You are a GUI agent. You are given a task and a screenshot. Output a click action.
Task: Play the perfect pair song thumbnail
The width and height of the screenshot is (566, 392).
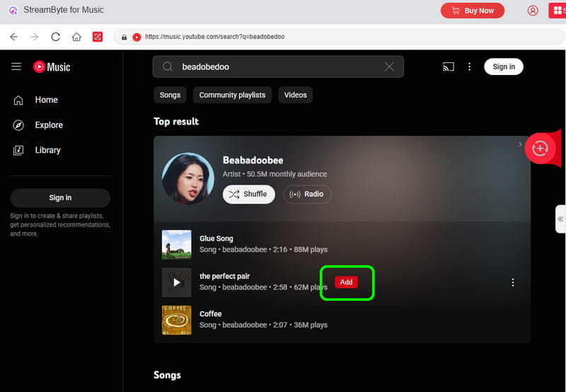tap(176, 282)
